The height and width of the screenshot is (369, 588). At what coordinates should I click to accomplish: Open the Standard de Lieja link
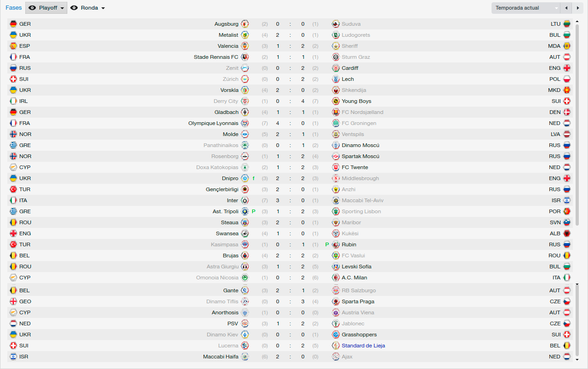tap(363, 346)
